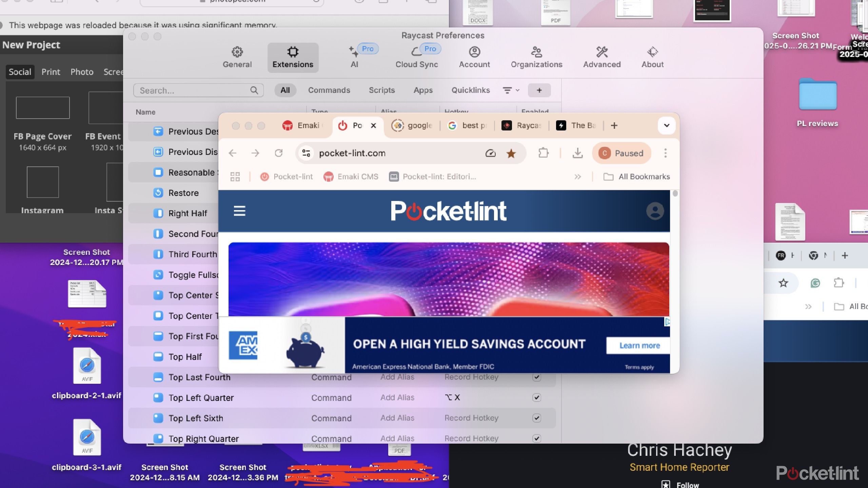Toggle enabled state for Top Left Sixth

(536, 418)
